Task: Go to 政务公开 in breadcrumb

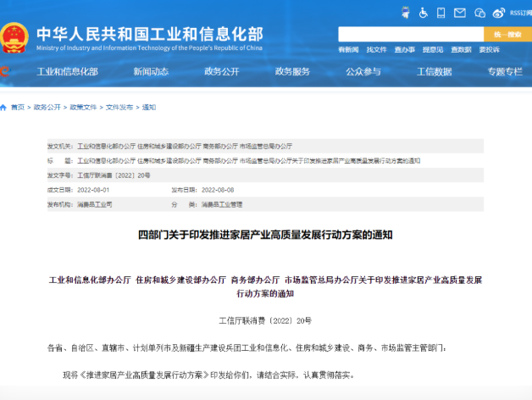Action: click(x=47, y=108)
